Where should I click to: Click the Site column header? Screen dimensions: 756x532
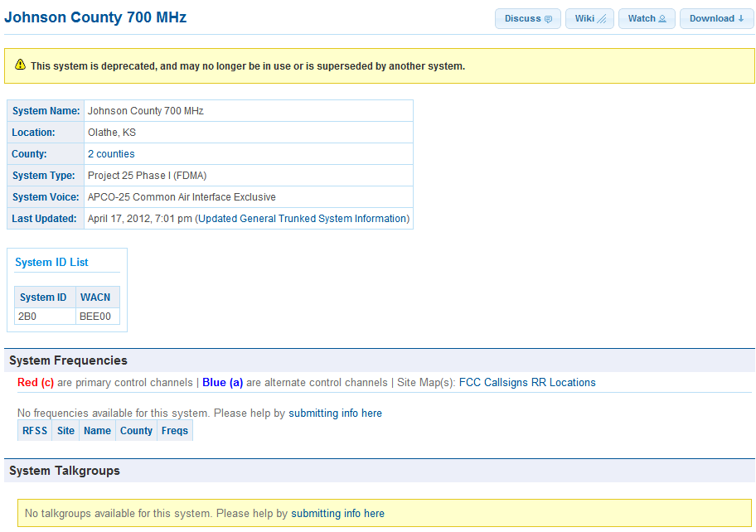pos(65,431)
